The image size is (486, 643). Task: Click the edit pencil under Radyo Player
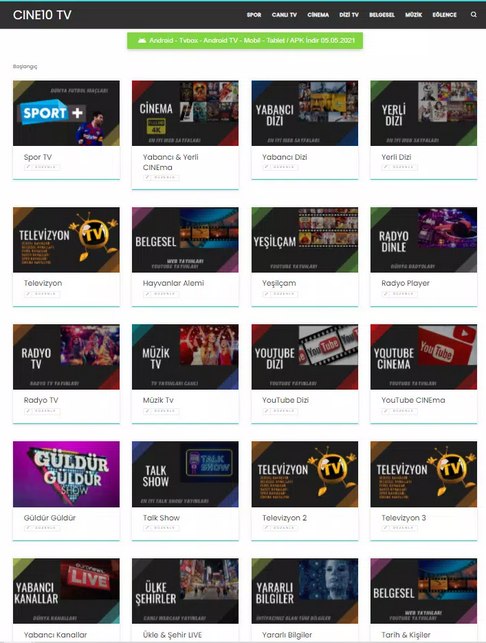click(x=386, y=294)
